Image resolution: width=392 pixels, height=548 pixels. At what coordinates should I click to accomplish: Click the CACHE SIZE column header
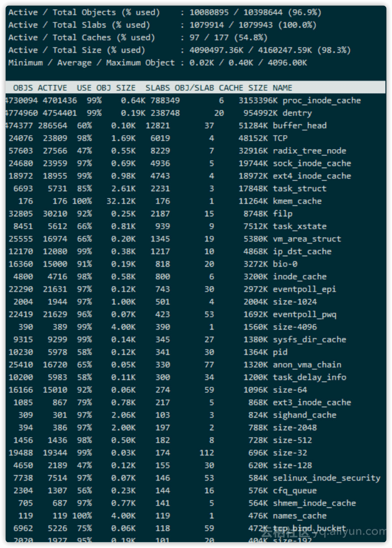click(x=243, y=88)
